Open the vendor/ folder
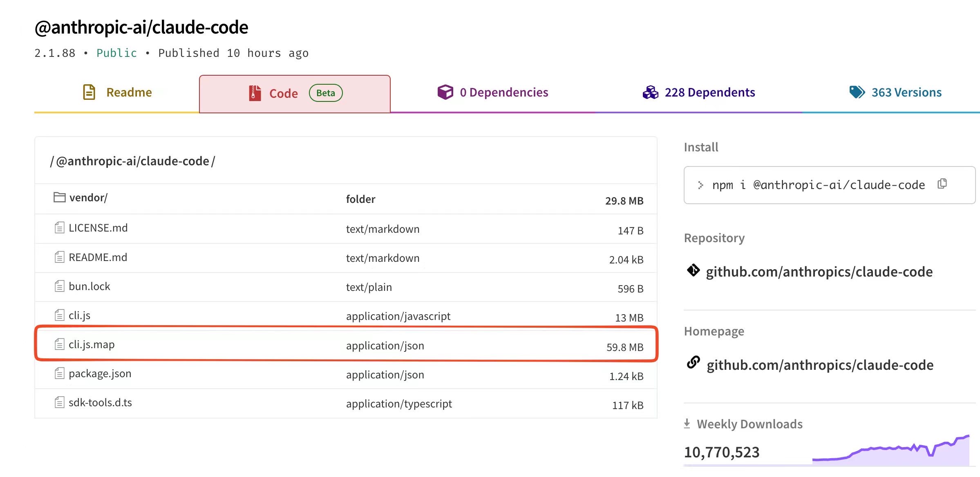 pyautogui.click(x=88, y=198)
